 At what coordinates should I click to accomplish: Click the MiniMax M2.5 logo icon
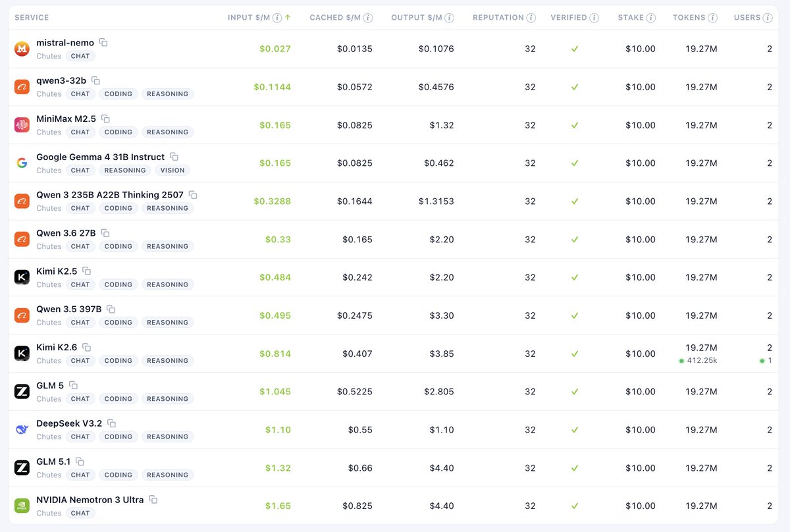(x=22, y=125)
